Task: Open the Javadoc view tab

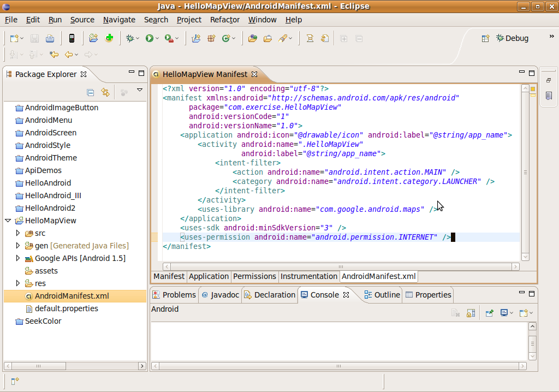Action: pyautogui.click(x=220, y=295)
